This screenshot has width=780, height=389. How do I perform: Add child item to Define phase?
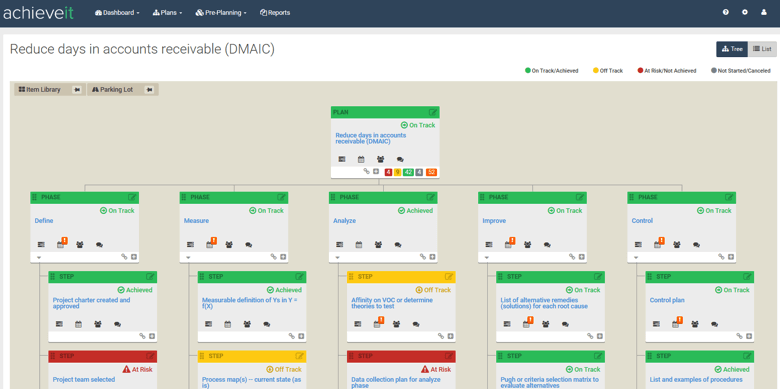134,257
